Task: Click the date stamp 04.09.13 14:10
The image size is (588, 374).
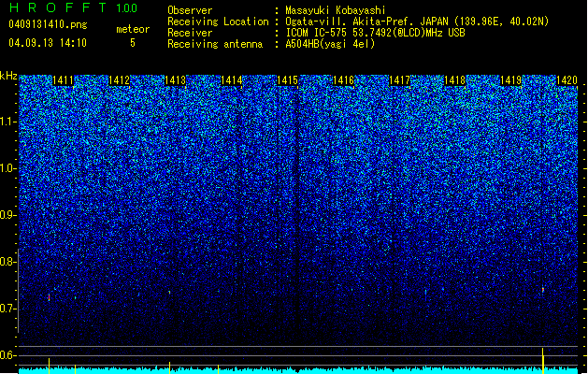Action: pos(48,43)
